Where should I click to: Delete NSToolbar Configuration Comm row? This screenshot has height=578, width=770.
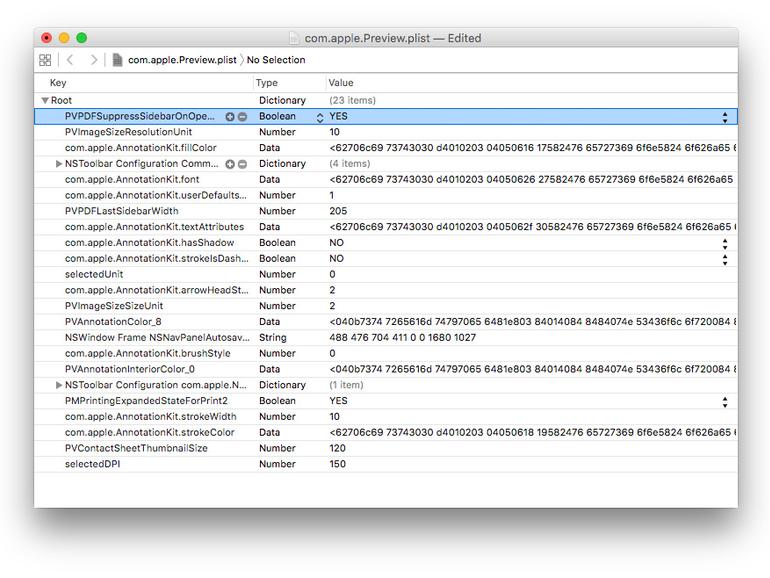(242, 164)
